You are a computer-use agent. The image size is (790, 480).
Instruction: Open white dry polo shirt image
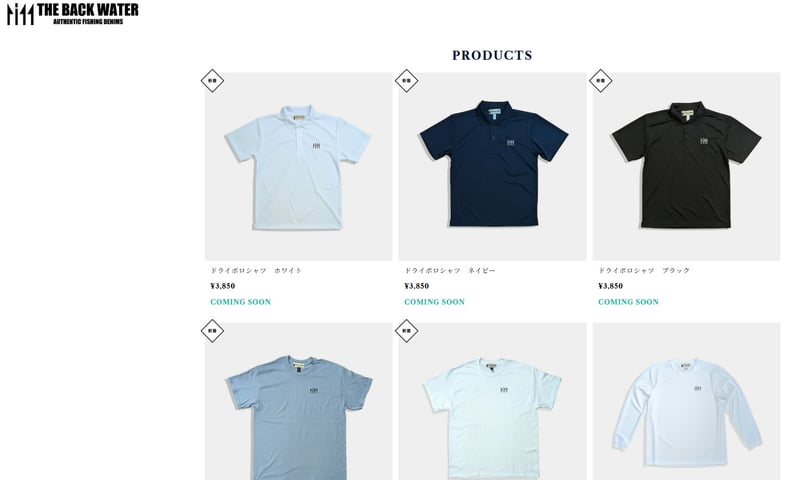pyautogui.click(x=298, y=166)
